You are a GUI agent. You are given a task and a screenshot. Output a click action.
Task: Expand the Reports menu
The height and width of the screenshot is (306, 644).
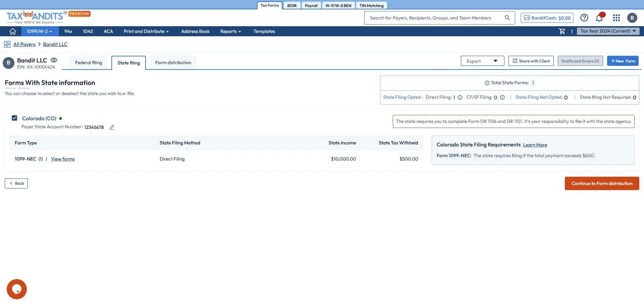pos(231,31)
